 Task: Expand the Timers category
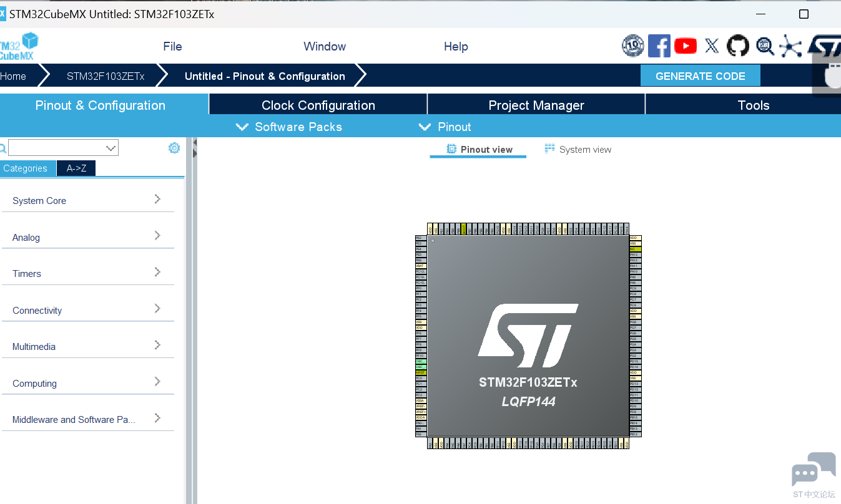pos(88,273)
